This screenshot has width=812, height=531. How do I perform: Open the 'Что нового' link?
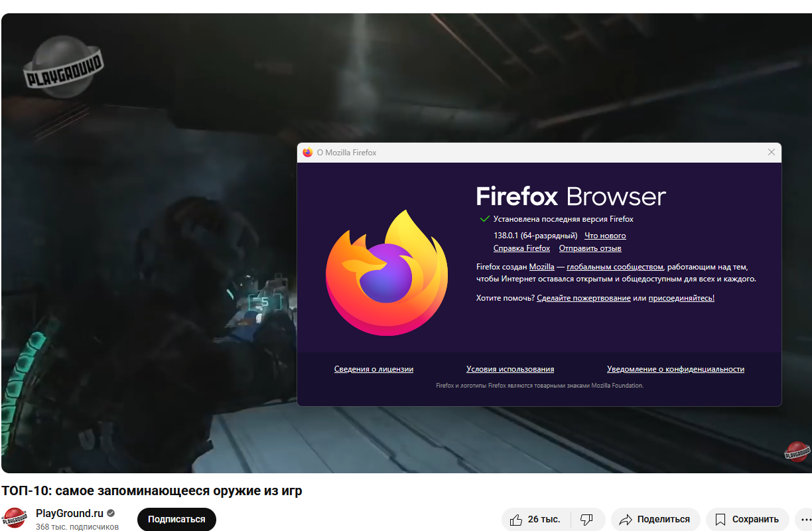(x=605, y=236)
